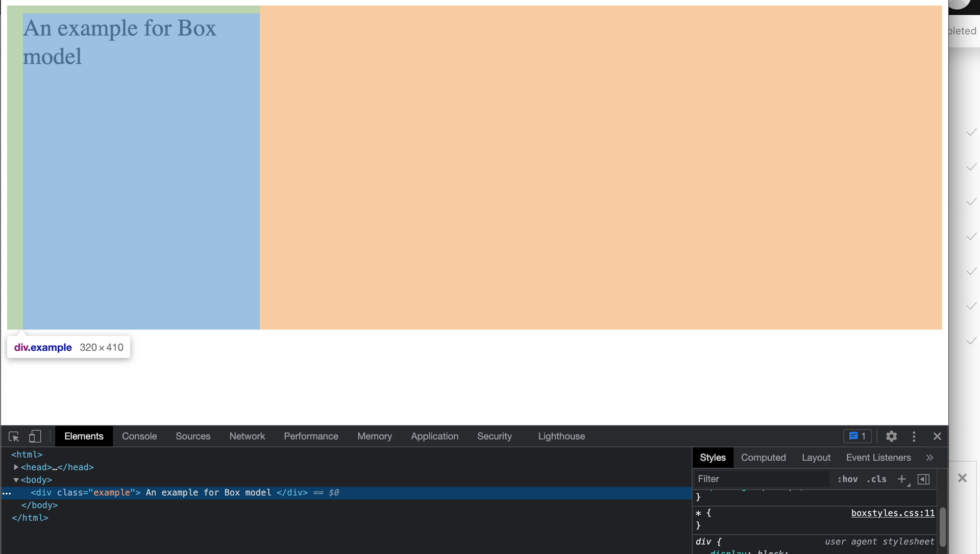The height and width of the screenshot is (554, 980).
Task: Show more Styles sidebar tabs chevron
Action: (929, 458)
